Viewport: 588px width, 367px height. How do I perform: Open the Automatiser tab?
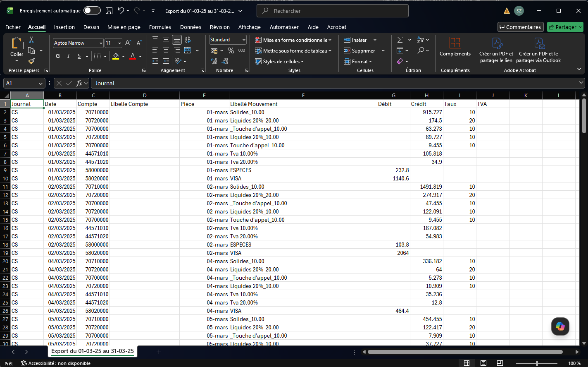point(284,27)
